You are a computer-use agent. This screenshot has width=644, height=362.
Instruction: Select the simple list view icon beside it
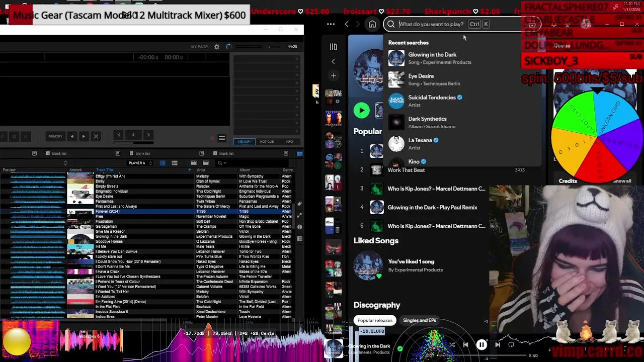[x=175, y=163]
